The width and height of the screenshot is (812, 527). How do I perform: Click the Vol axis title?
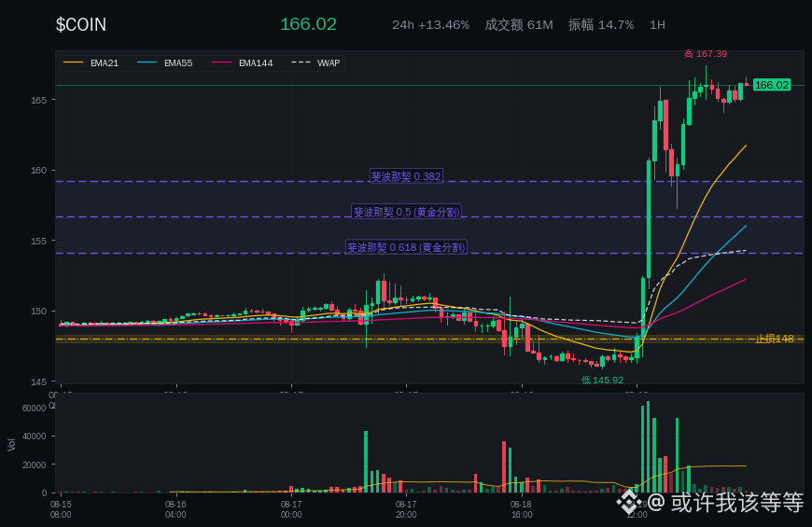click(11, 444)
